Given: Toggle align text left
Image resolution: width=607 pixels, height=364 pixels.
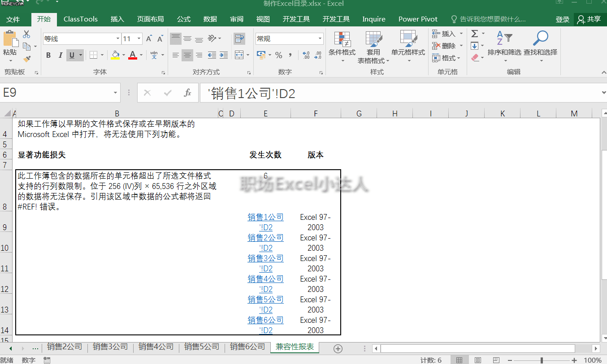Looking at the screenshot, I should click(x=176, y=55).
